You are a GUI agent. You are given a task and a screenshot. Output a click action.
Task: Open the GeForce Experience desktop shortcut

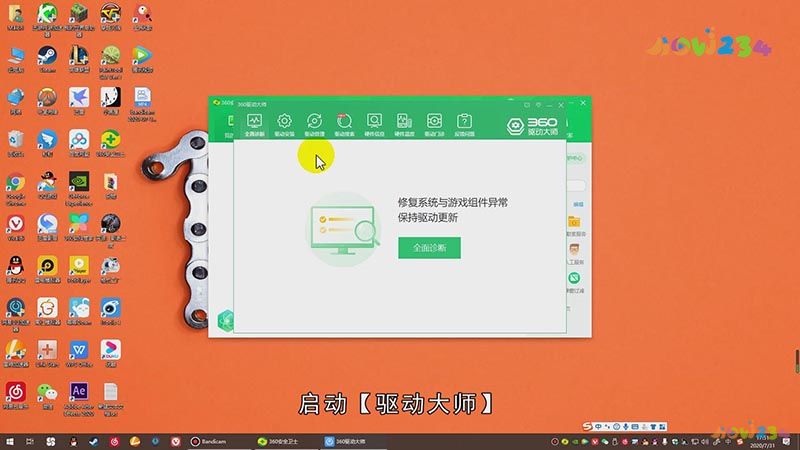click(x=79, y=189)
